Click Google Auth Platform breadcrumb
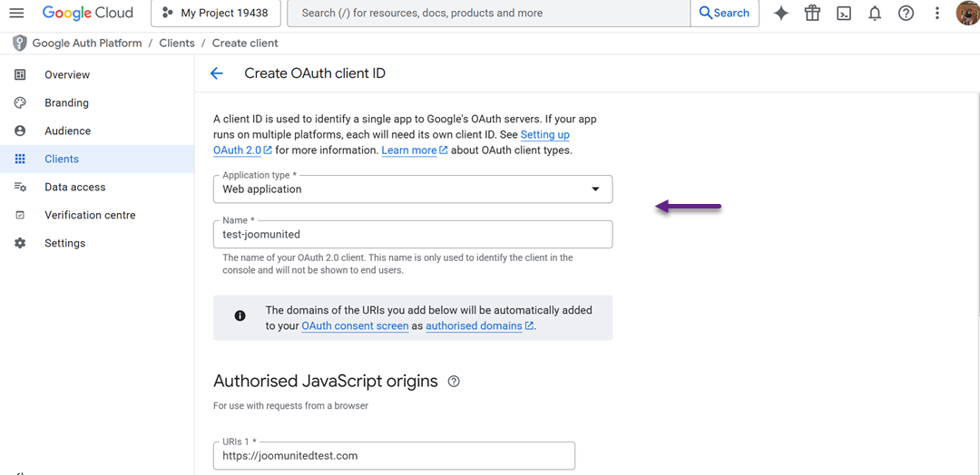980x475 pixels. 87,44
